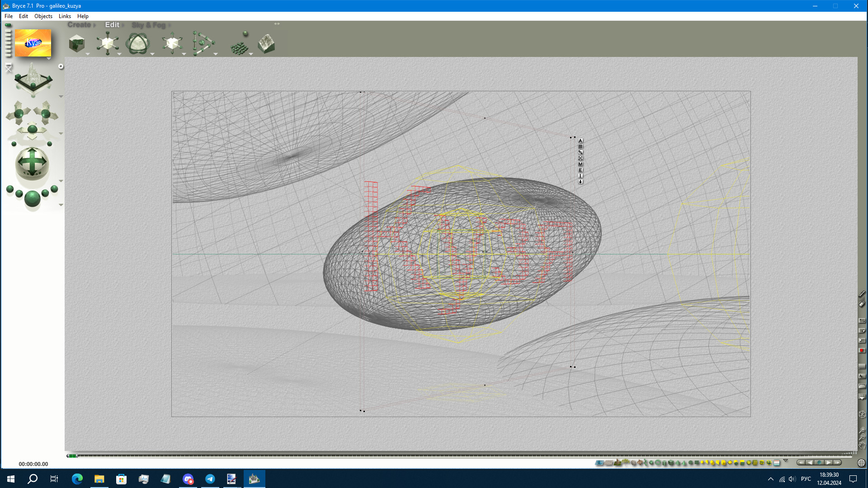The width and height of the screenshot is (868, 488).
Task: Click the Reposition arrows tool
Action: click(172, 43)
